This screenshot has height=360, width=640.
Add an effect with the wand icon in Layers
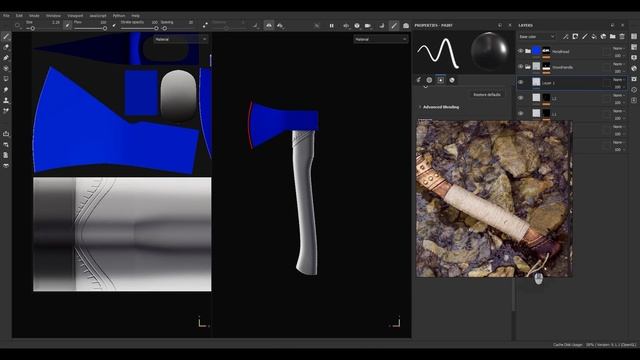pyautogui.click(x=566, y=37)
